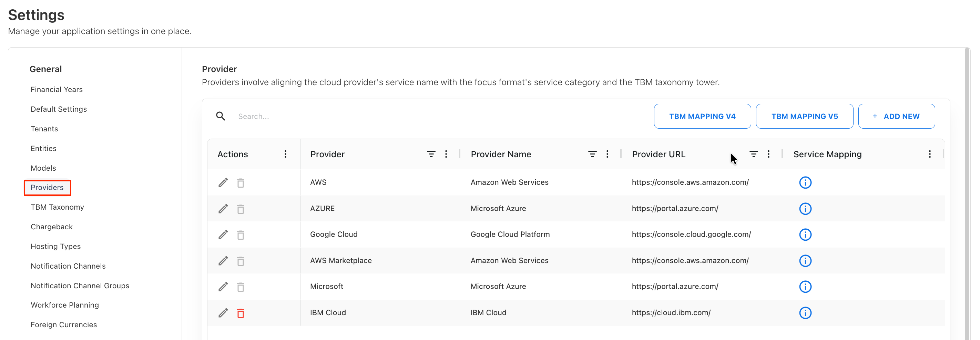The height and width of the screenshot is (340, 980).
Task: Go to Default Settings
Action: pyautogui.click(x=59, y=109)
